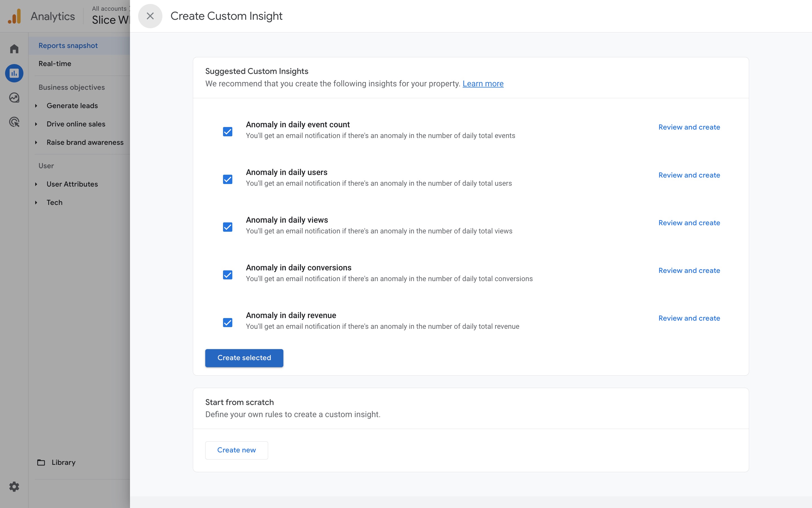Click the Google Analytics logo
812x508 pixels.
coord(14,16)
